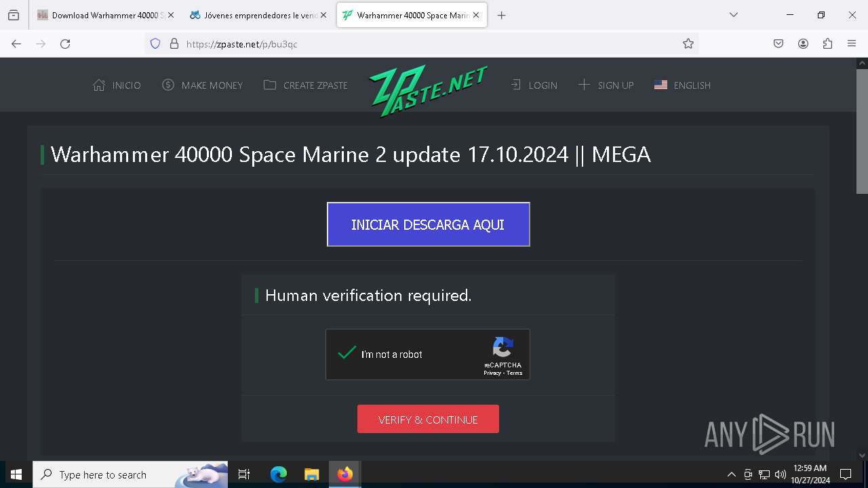Close the Jóvenes emprendedores tab
Viewport: 868px width, 488px height.
point(323,15)
